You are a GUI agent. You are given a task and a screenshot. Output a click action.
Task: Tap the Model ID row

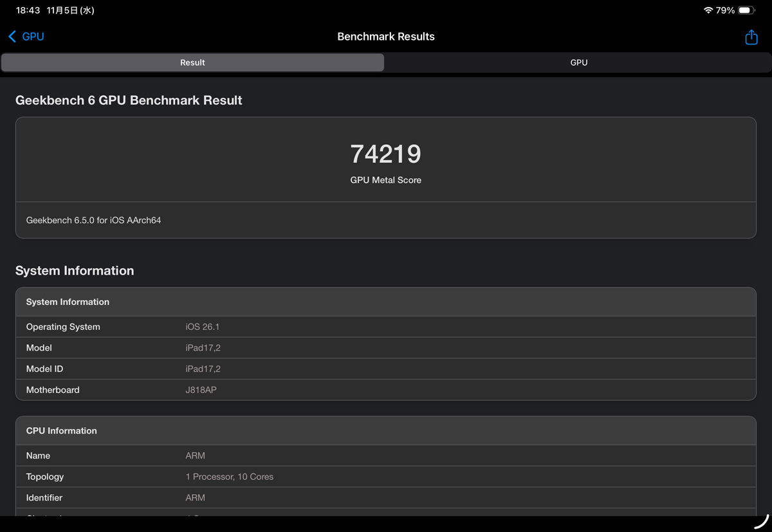click(x=385, y=369)
